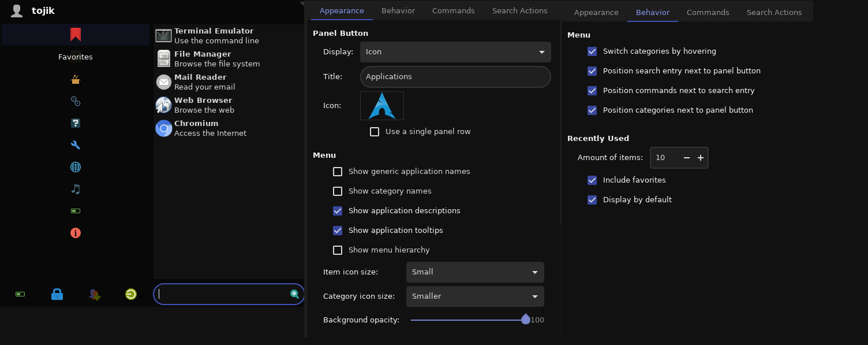Open the Category icon size dropdown
Image resolution: width=868 pixels, height=345 pixels.
(475, 296)
